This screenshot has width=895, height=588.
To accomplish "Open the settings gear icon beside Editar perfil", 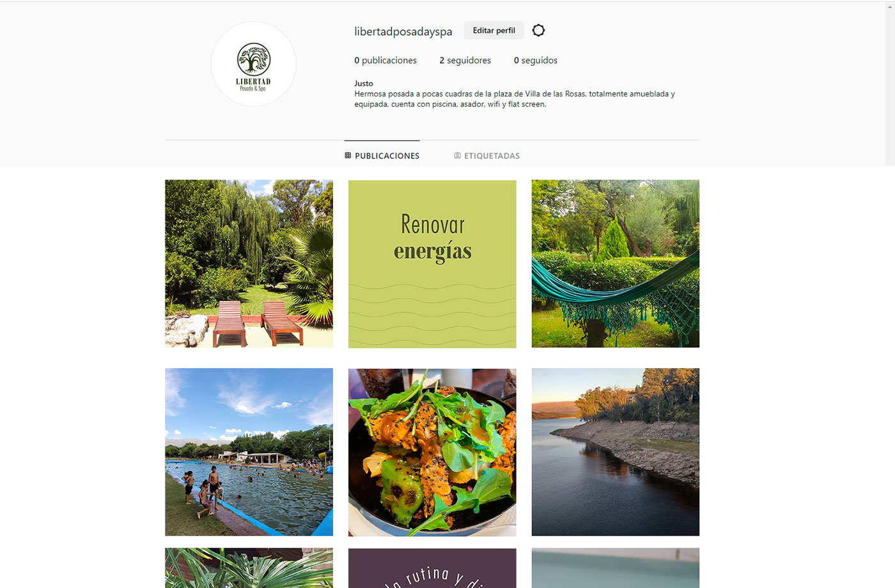I will [538, 31].
